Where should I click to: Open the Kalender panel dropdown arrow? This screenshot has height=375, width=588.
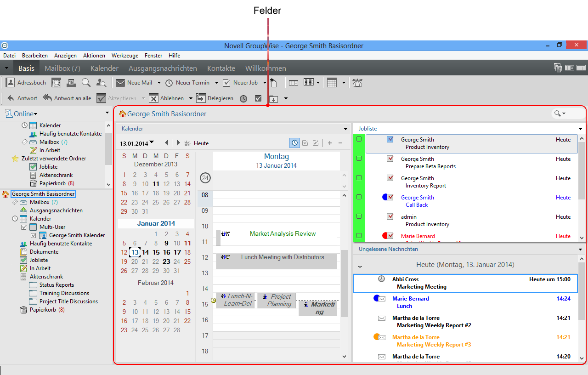(345, 129)
